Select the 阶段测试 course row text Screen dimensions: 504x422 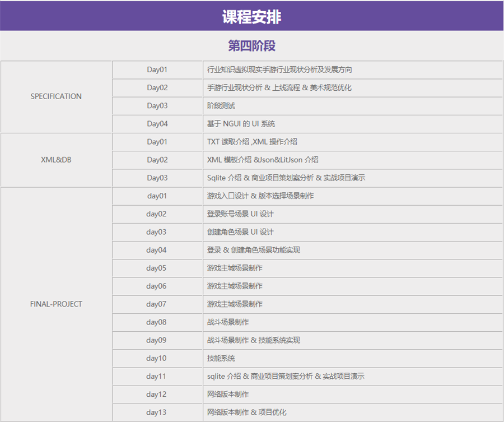coord(221,106)
